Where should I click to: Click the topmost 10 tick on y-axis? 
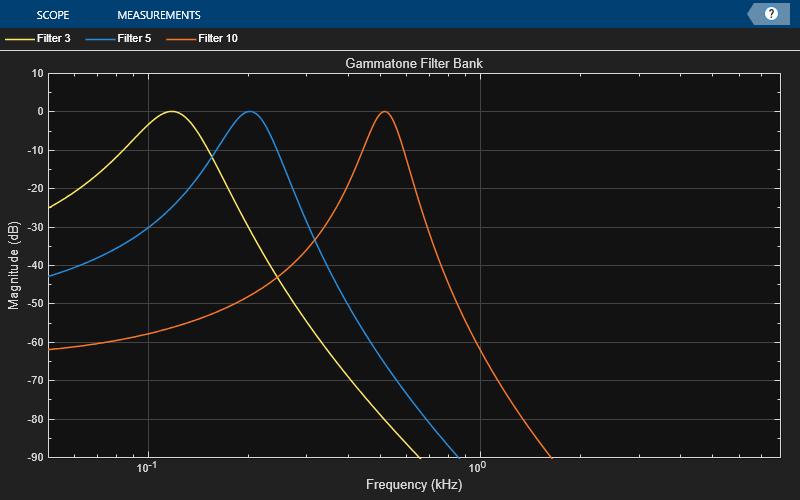(x=37, y=73)
